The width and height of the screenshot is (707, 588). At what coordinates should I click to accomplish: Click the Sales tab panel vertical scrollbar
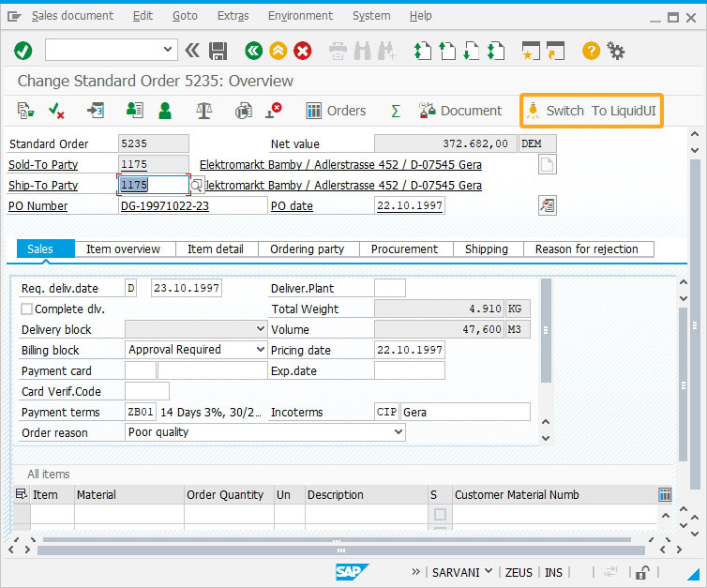click(546, 330)
